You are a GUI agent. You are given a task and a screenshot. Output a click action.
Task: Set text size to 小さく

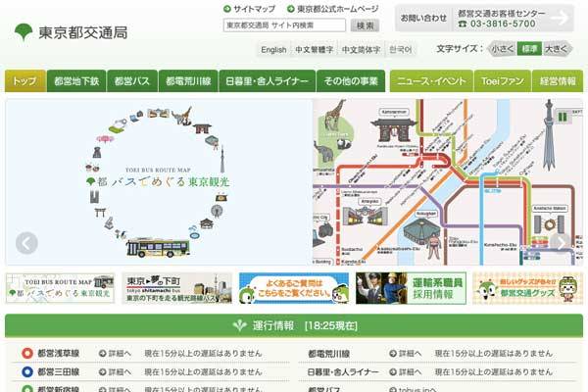[x=502, y=49]
